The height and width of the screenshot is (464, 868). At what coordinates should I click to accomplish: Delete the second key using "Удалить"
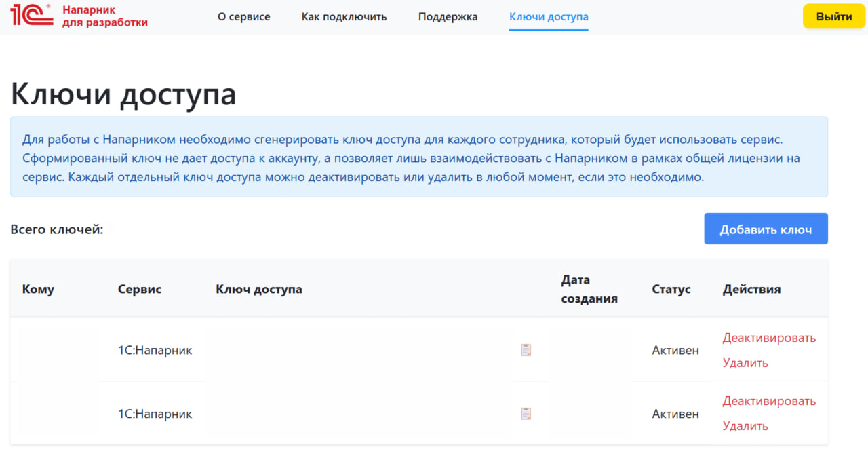pyautogui.click(x=745, y=426)
